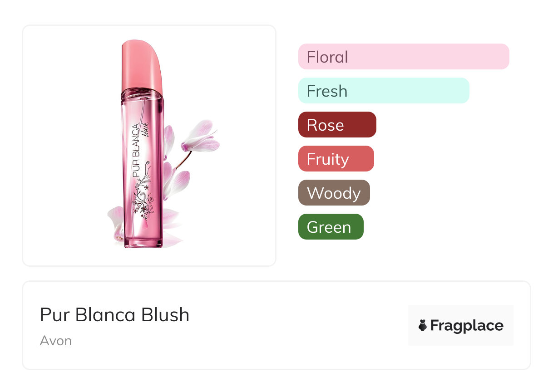Click the fallen petals left of bottle base
Image resolution: width=553 pixels, height=392 pixels.
[x=115, y=221]
